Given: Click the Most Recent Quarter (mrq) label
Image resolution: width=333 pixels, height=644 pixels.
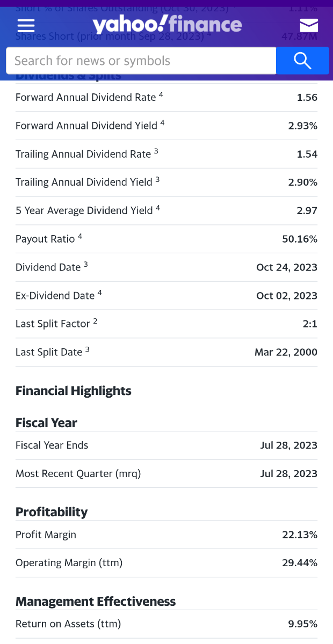Looking at the screenshot, I should 78,474.
